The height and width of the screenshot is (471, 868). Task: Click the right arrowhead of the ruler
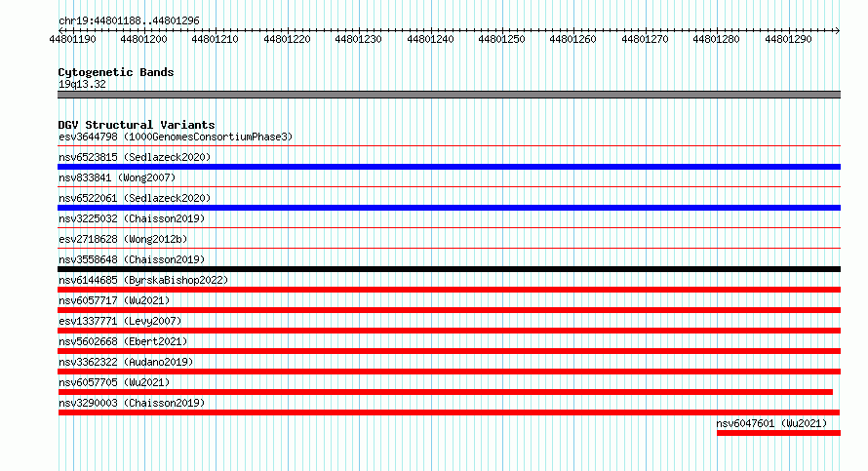(x=838, y=30)
